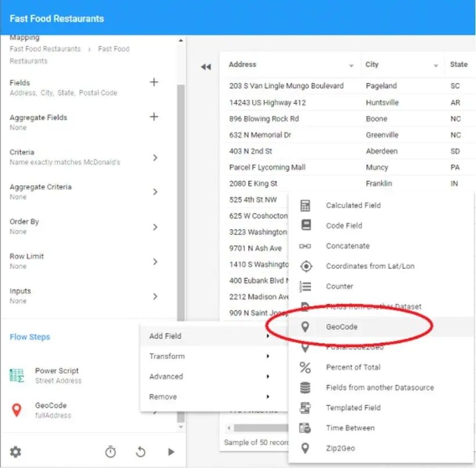Viewport: 476px width, 468px height.
Task: Open settings with the gear icon
Action: click(16, 452)
